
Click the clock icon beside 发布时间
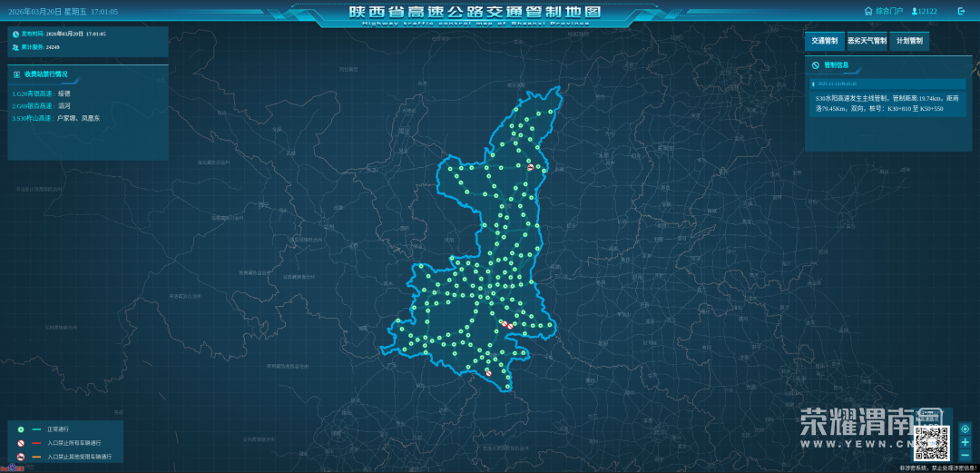[x=16, y=34]
